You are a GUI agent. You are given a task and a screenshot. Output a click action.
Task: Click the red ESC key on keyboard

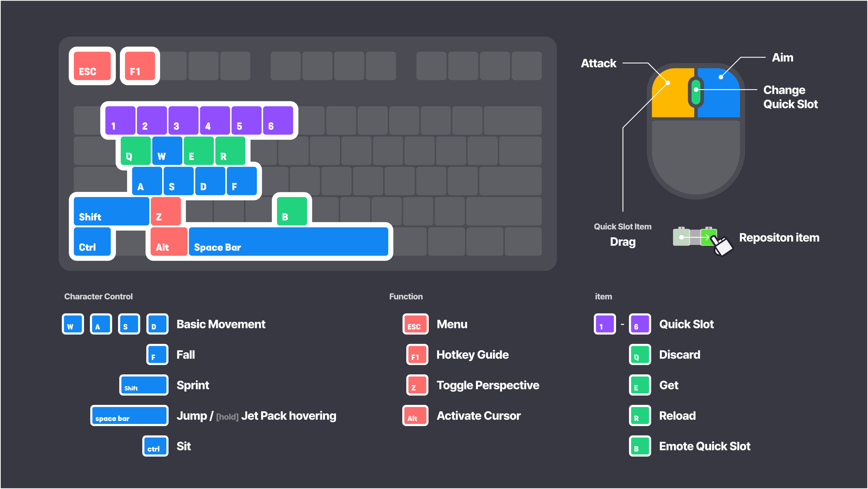(x=92, y=66)
